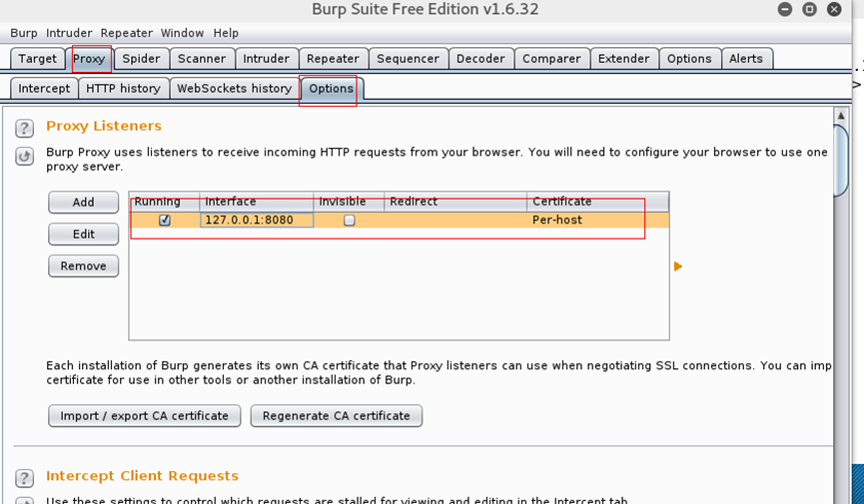Screen dimensions: 864x504
Task: Restore defaults icon under Proxy Listeners
Action: 24,157
